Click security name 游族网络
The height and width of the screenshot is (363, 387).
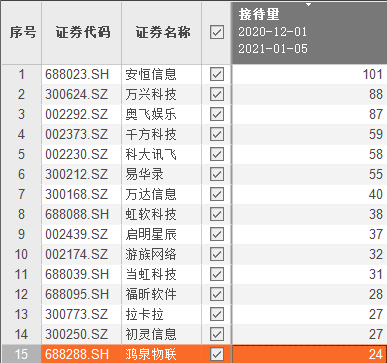tap(151, 254)
